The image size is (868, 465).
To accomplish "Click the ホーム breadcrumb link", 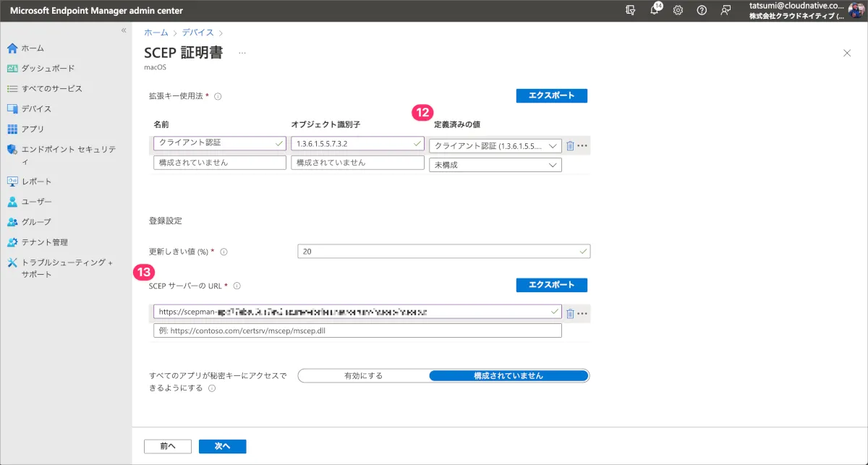I will (x=156, y=33).
